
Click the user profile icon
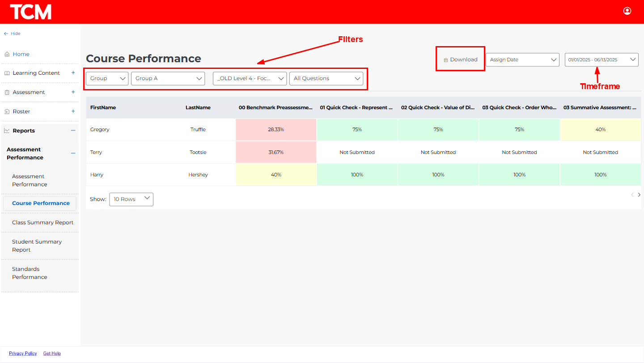[x=627, y=11]
